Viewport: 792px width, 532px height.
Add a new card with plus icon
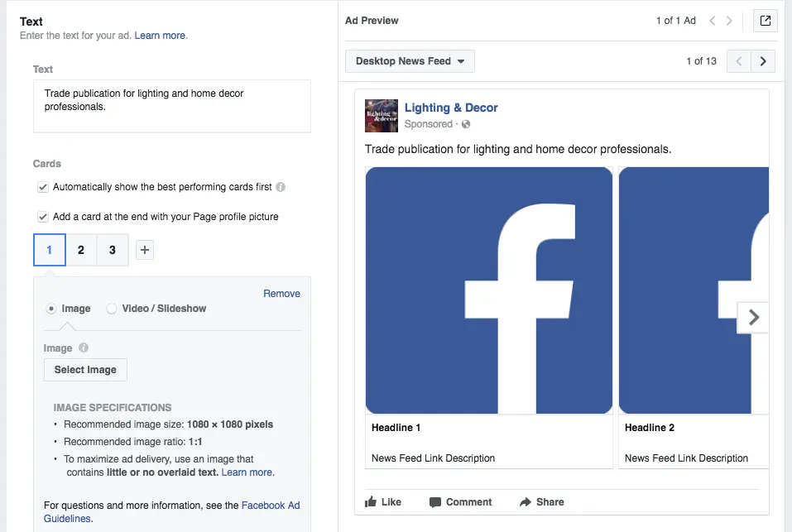[145, 250]
